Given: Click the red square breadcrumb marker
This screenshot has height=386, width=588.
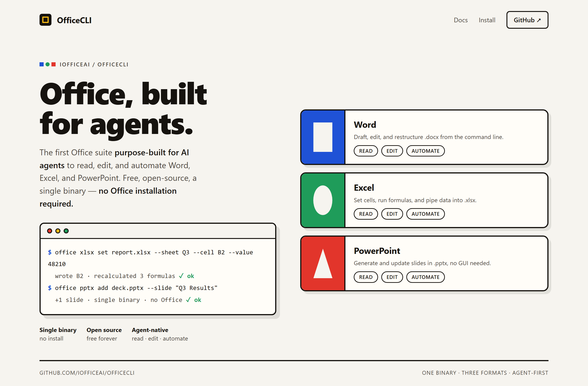Looking at the screenshot, I should [53, 65].
